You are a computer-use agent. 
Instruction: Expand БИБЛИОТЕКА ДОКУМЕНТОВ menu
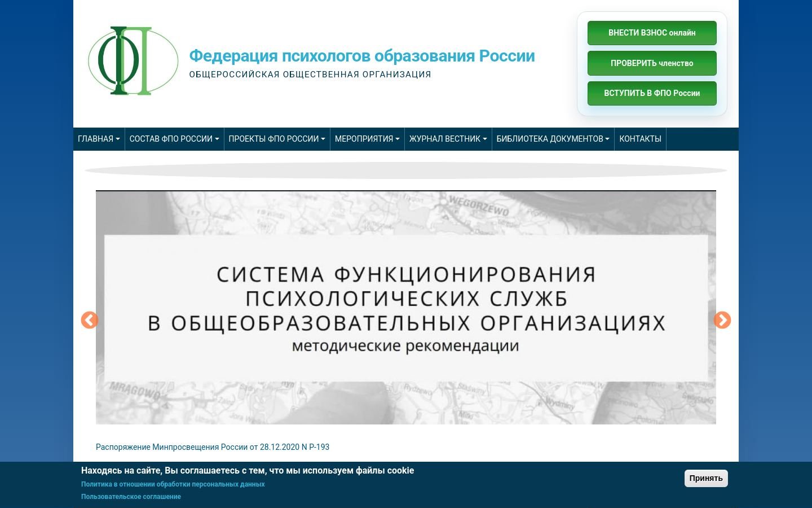click(553, 139)
